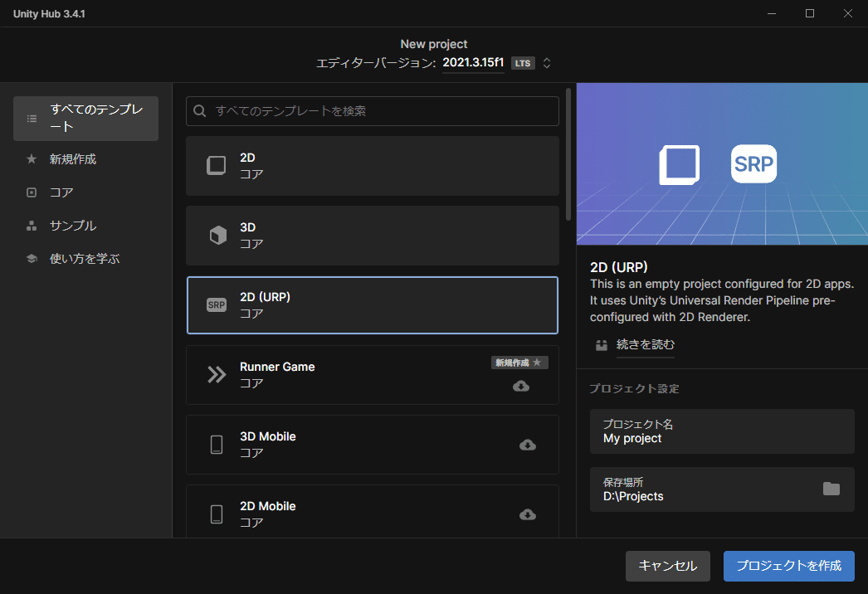
Task: Click the 2D Mobile phone icon
Action: [217, 514]
